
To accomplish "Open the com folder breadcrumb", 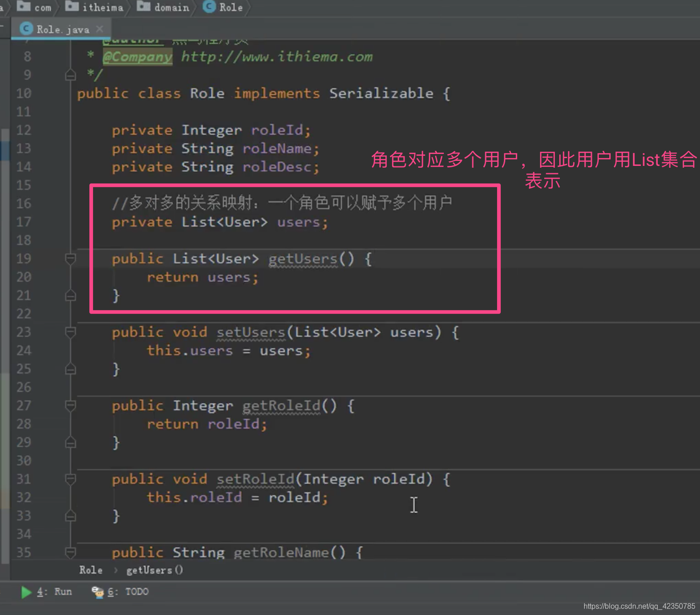I will [x=34, y=7].
